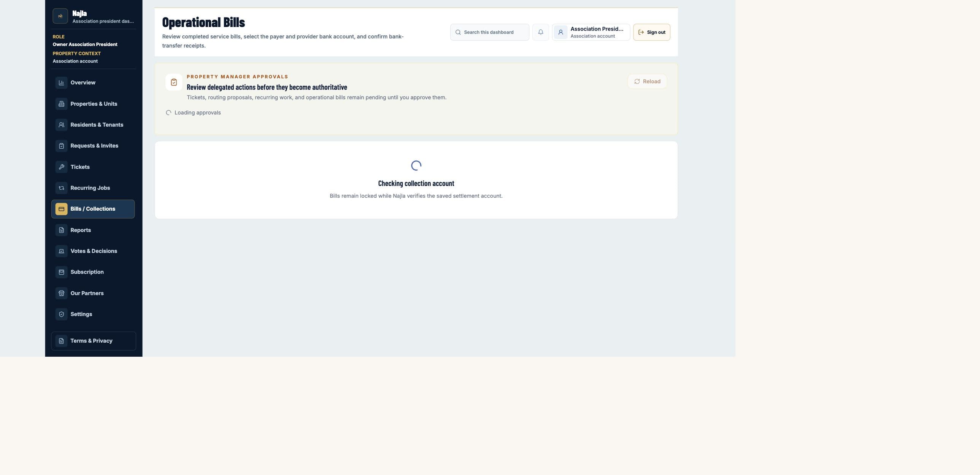Open the Tickets page
980x475 pixels.
tap(93, 167)
